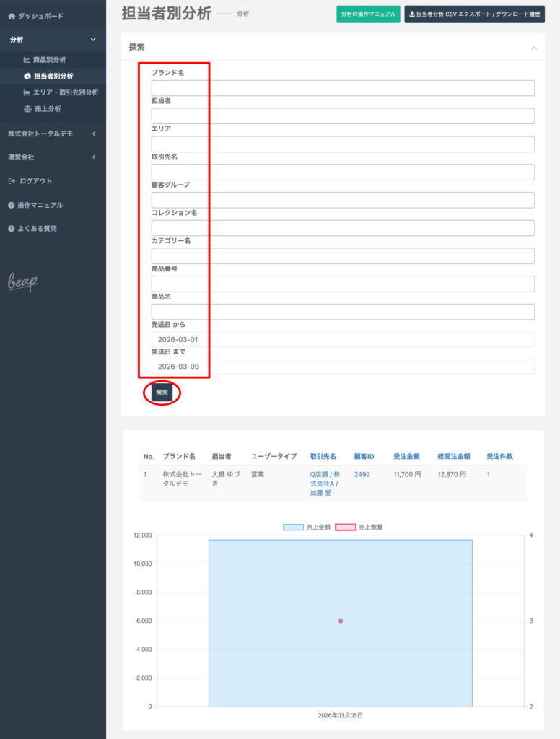Click the logout icon in sidebar
The image size is (560, 739).
coord(12,181)
